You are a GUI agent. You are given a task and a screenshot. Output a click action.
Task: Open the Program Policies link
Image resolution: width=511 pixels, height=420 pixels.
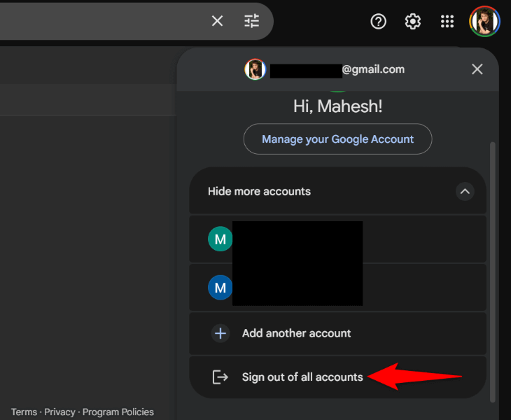click(x=118, y=412)
